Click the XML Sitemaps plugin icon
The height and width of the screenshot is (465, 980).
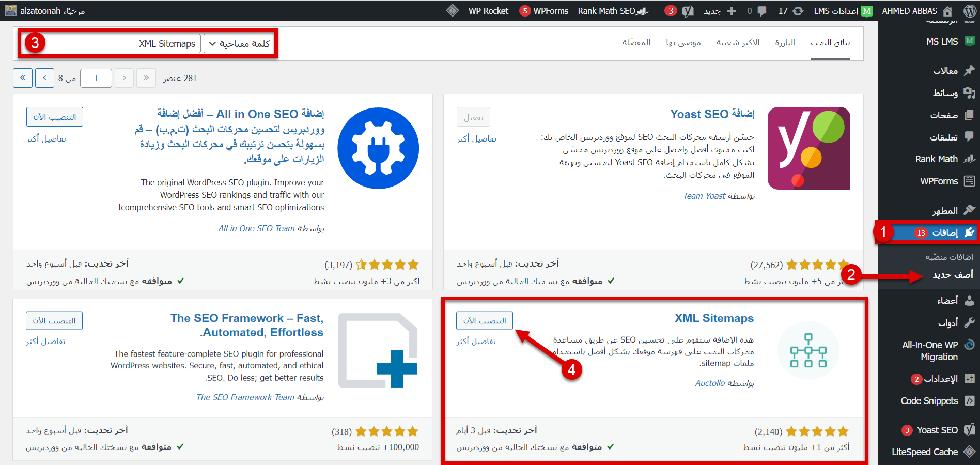point(808,350)
